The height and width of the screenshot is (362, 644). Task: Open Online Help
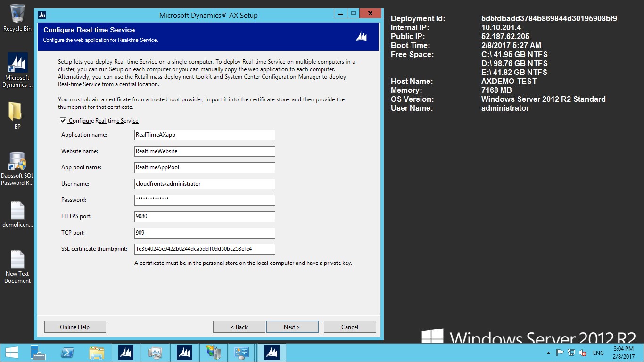pos(75,327)
